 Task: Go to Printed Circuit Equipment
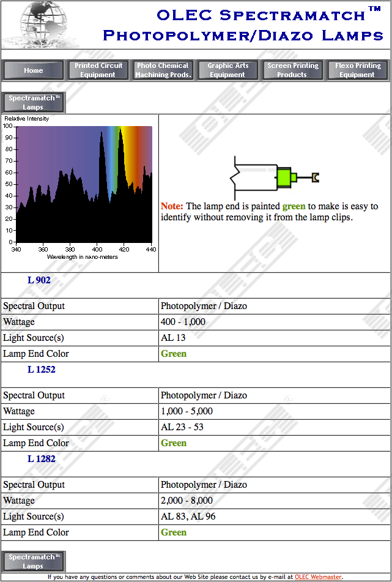tap(98, 70)
